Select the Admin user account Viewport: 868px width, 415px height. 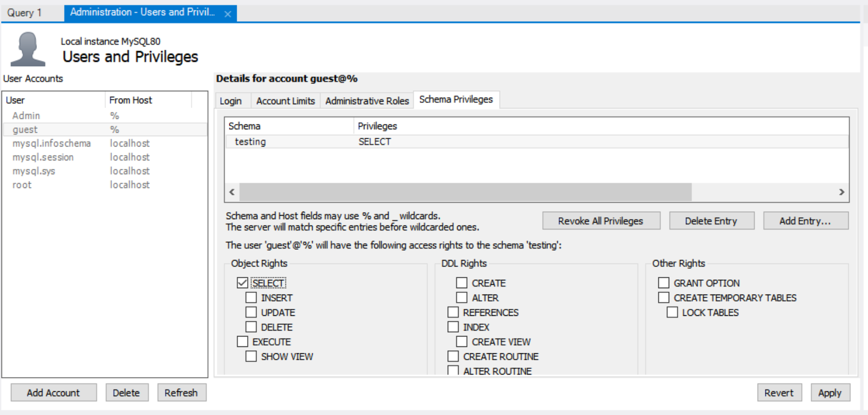105,115
